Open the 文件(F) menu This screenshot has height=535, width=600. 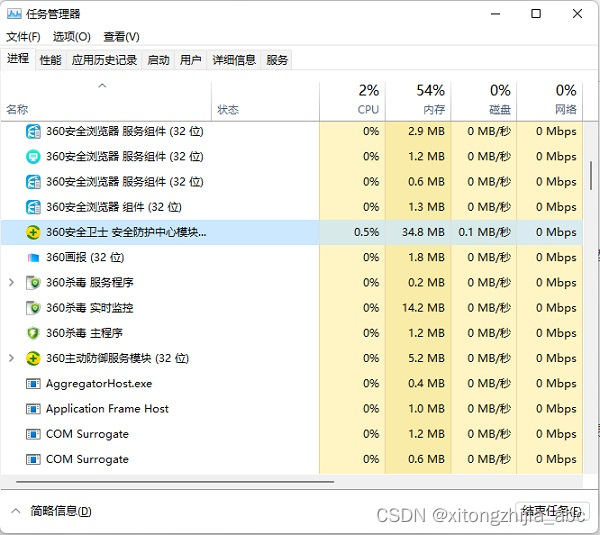23,37
